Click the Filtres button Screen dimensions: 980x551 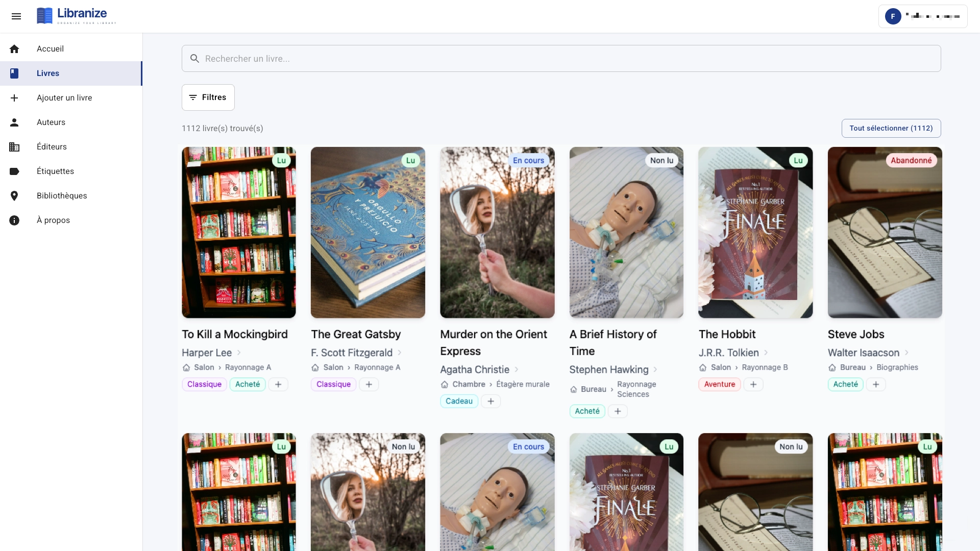[208, 97]
